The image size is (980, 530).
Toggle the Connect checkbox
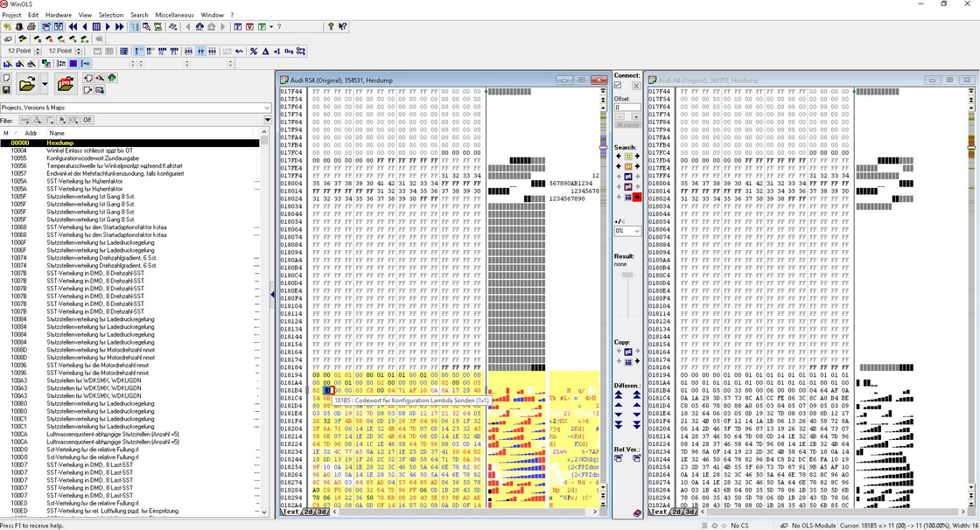(618, 86)
